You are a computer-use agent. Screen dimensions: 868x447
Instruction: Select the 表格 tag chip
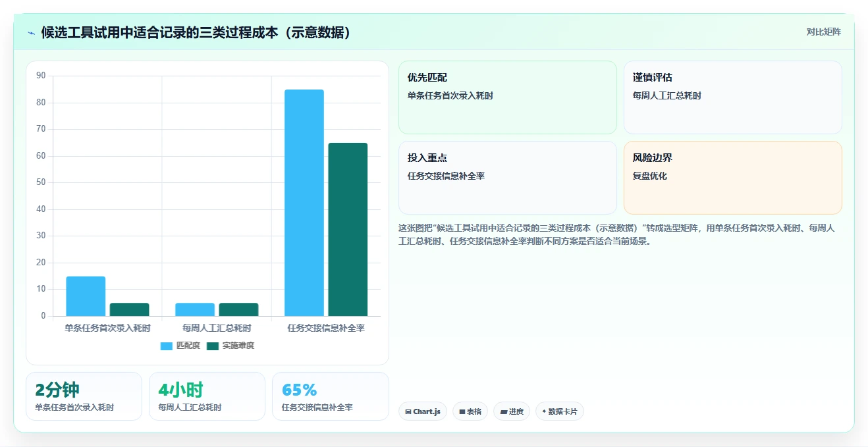pos(470,411)
